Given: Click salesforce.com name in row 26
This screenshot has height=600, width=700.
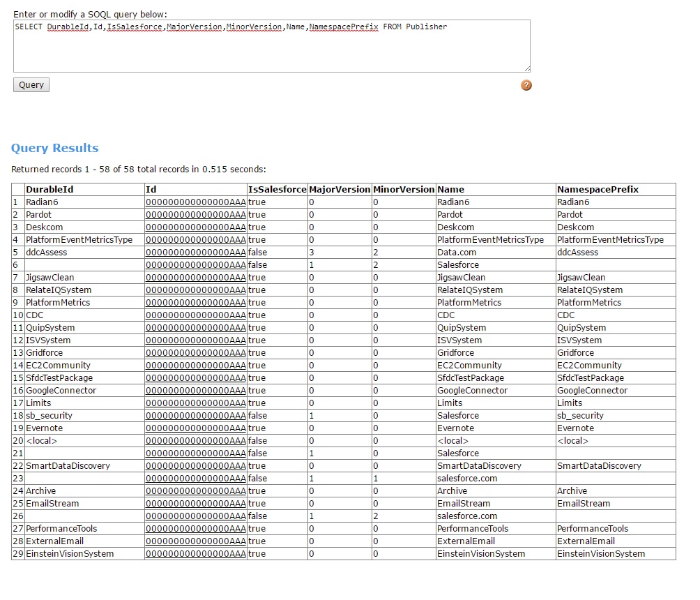Looking at the screenshot, I should pos(467,516).
